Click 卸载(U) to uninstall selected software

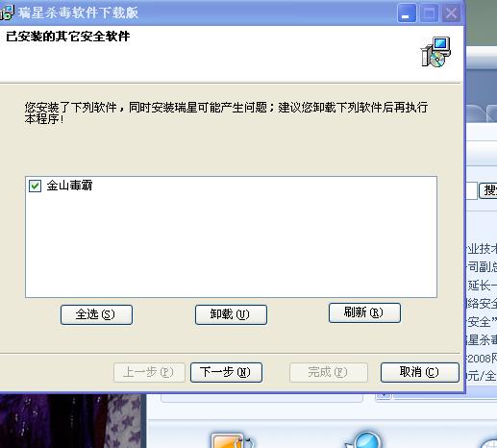pyautogui.click(x=231, y=314)
